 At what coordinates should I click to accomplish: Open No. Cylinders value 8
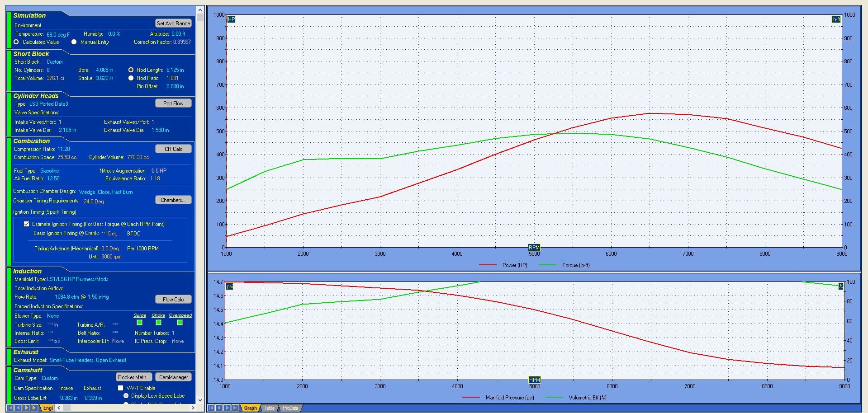click(48, 70)
